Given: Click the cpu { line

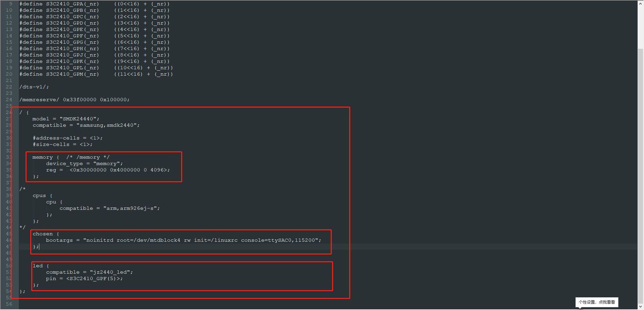Looking at the screenshot, I should (54, 202).
